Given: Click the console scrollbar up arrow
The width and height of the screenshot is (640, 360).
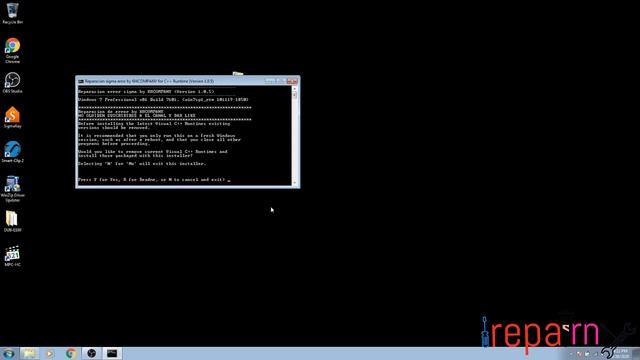Looking at the screenshot, I should 295,89.
